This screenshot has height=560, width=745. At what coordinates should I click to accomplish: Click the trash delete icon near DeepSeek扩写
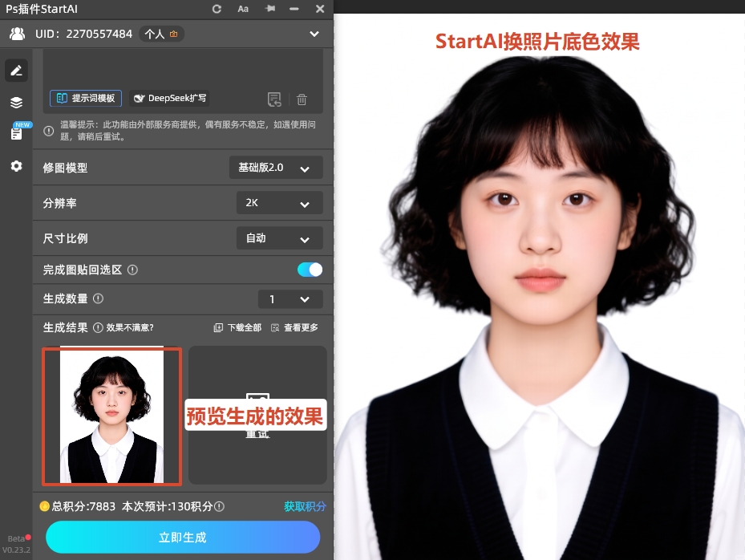click(302, 99)
